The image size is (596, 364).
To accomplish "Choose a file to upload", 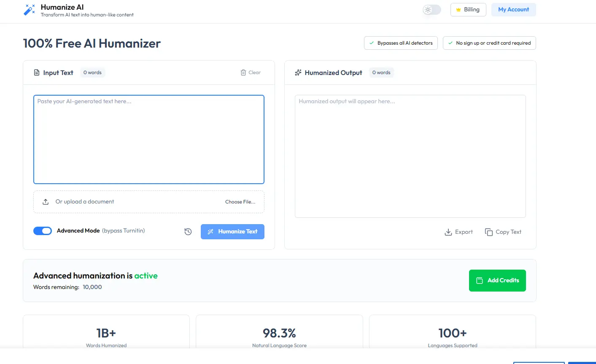I will click(240, 202).
